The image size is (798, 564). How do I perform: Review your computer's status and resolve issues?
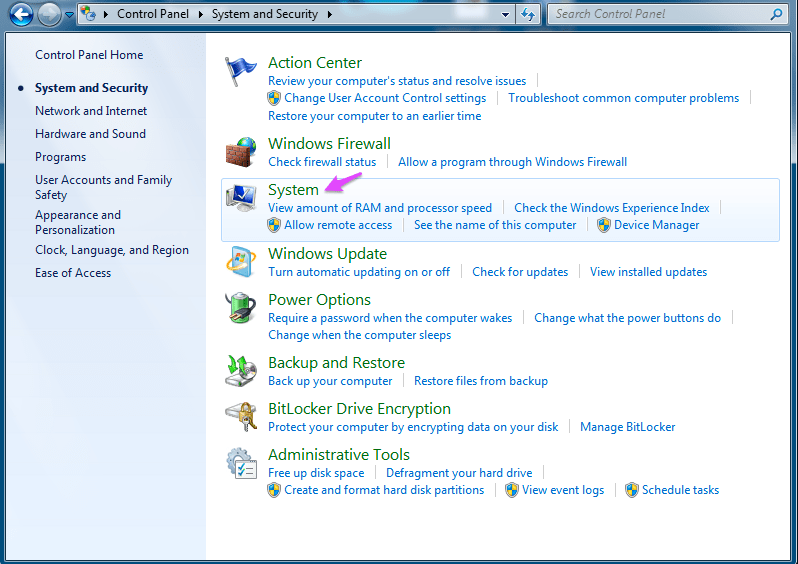pos(397,81)
